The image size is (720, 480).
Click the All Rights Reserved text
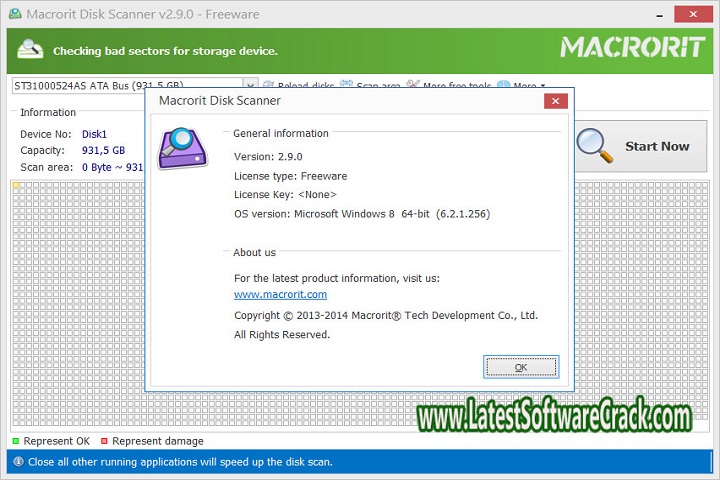point(282,334)
